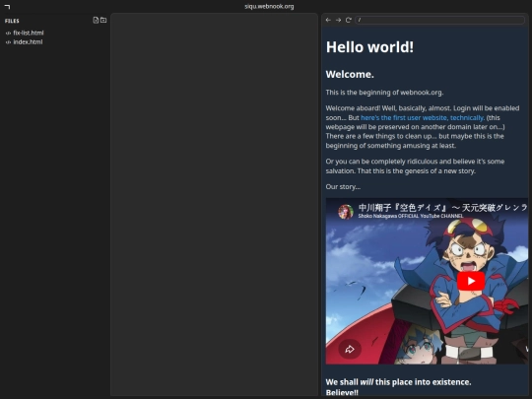
Task: Click the siqu.webnook.org title
Action: coord(269,7)
